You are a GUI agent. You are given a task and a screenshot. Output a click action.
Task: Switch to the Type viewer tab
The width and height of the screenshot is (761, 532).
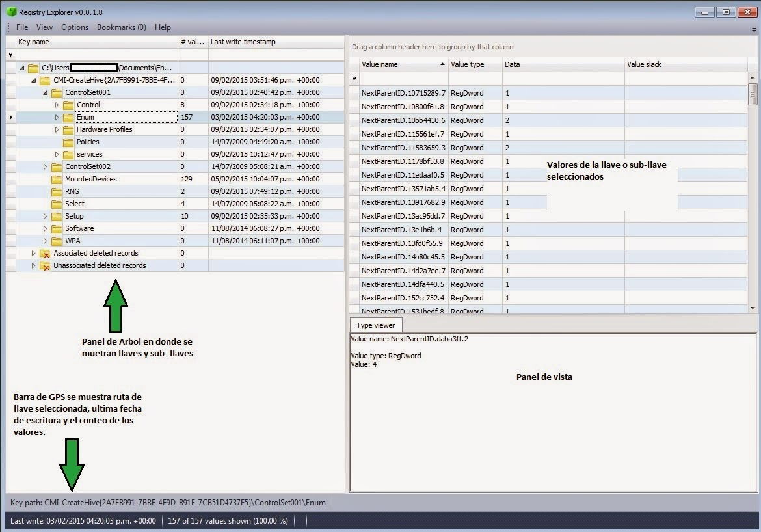coord(376,325)
